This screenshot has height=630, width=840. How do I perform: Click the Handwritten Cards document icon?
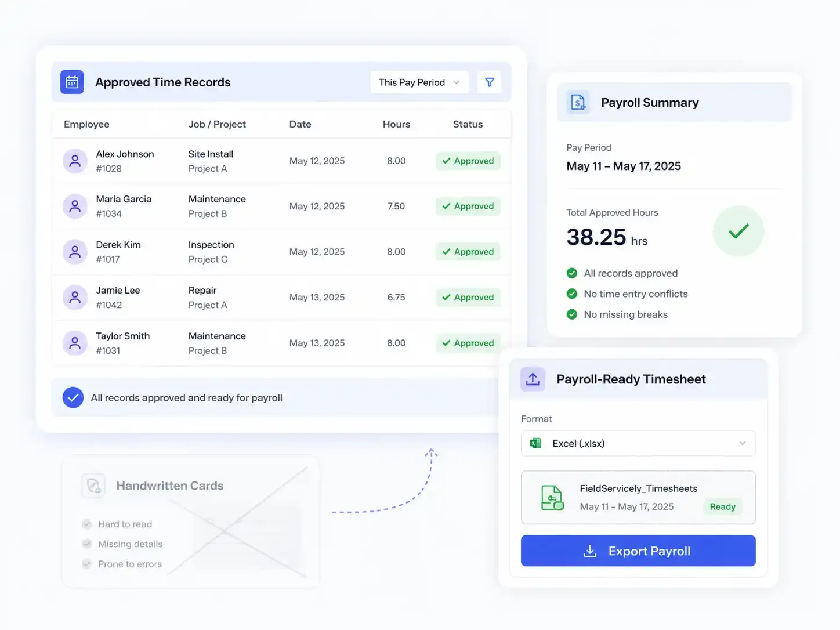[x=93, y=486]
